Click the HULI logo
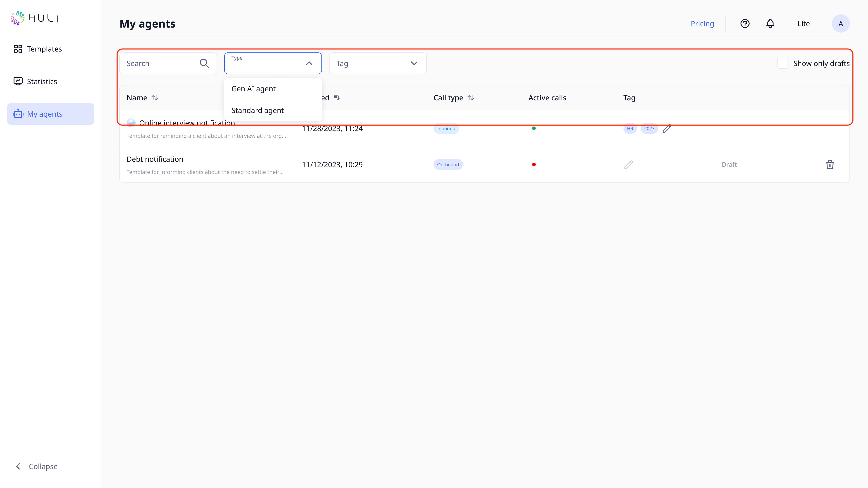 [34, 18]
